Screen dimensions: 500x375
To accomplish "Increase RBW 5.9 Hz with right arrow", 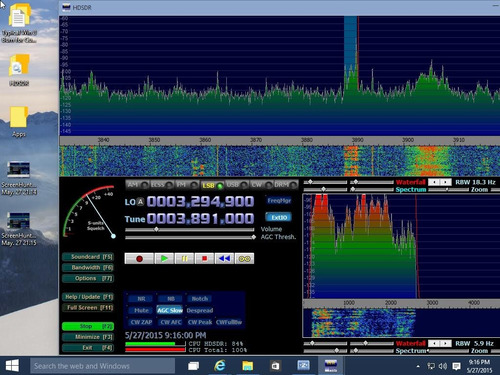I will [x=446, y=343].
